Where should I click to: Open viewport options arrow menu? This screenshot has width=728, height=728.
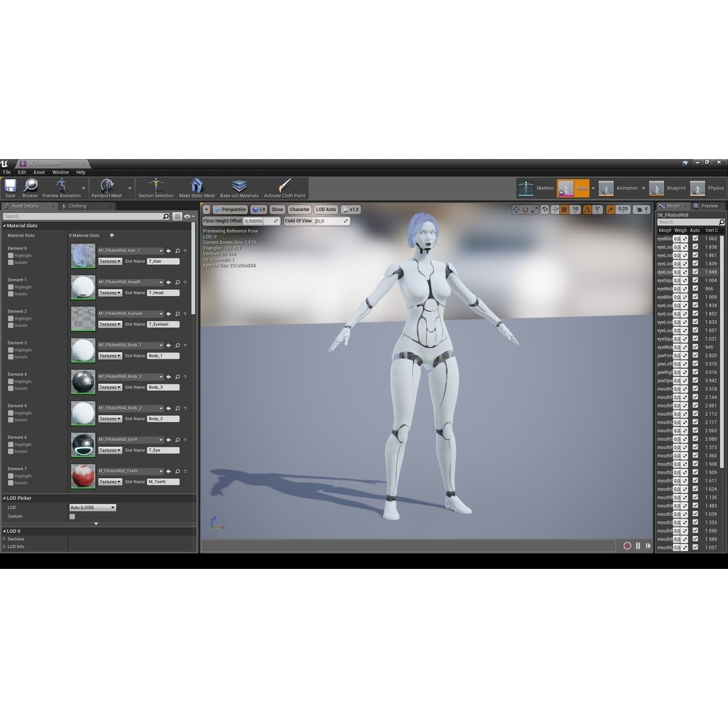(x=207, y=210)
